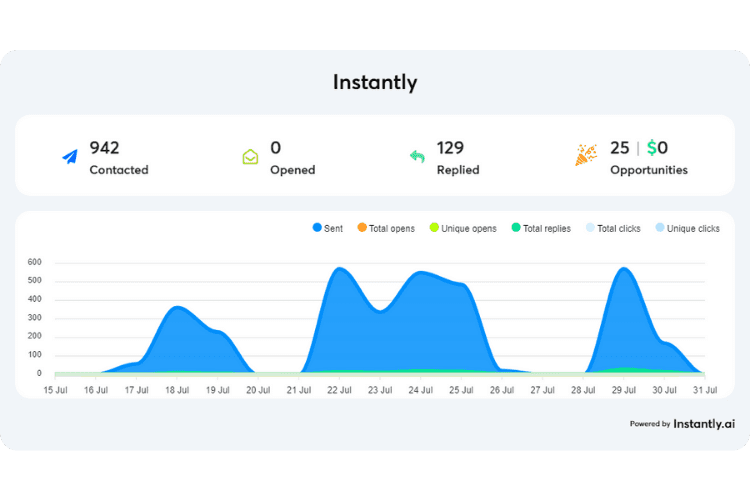Click the green reply arrow icon
This screenshot has height=500, width=750.
[417, 156]
